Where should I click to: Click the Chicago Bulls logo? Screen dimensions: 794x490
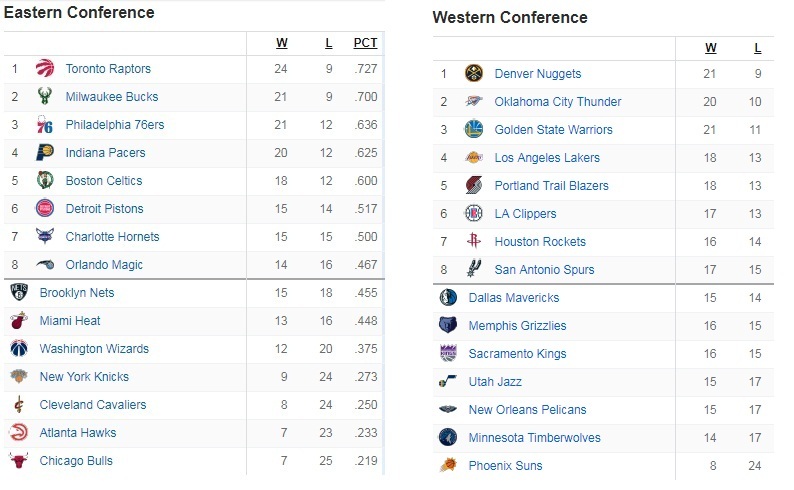click(x=19, y=460)
